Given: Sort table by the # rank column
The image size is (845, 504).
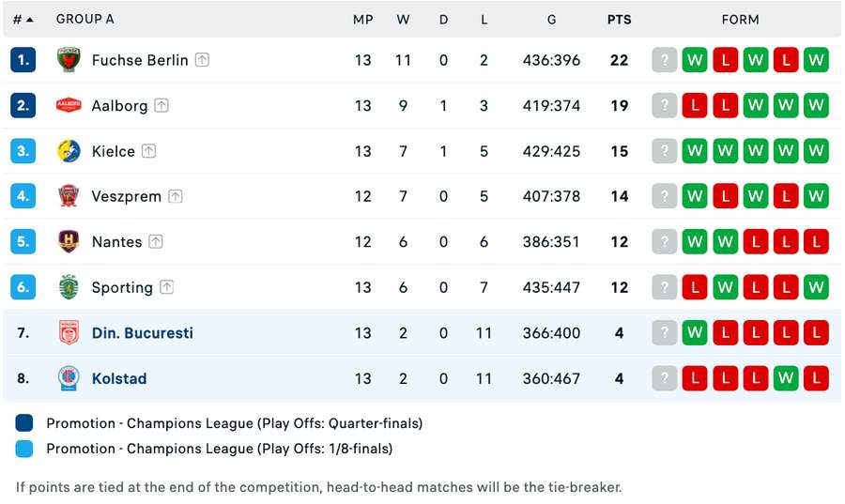Looking at the screenshot, I should (23, 19).
